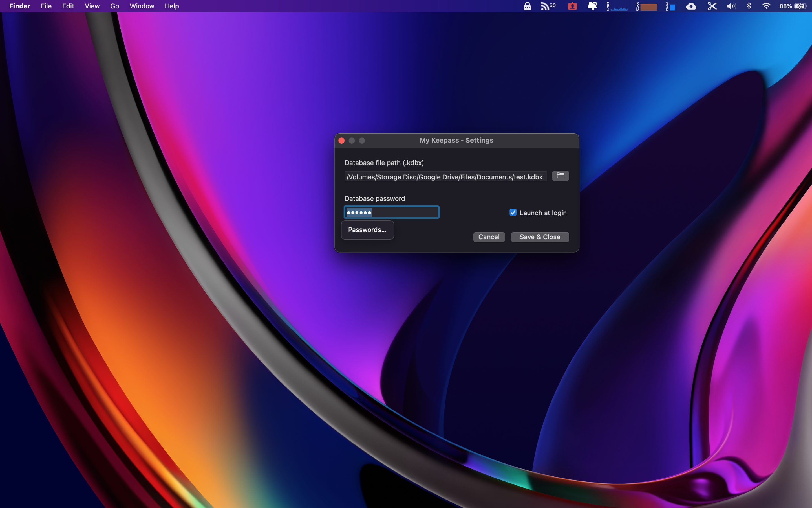
Task: Browse for database file with folder icon
Action: pyautogui.click(x=560, y=176)
